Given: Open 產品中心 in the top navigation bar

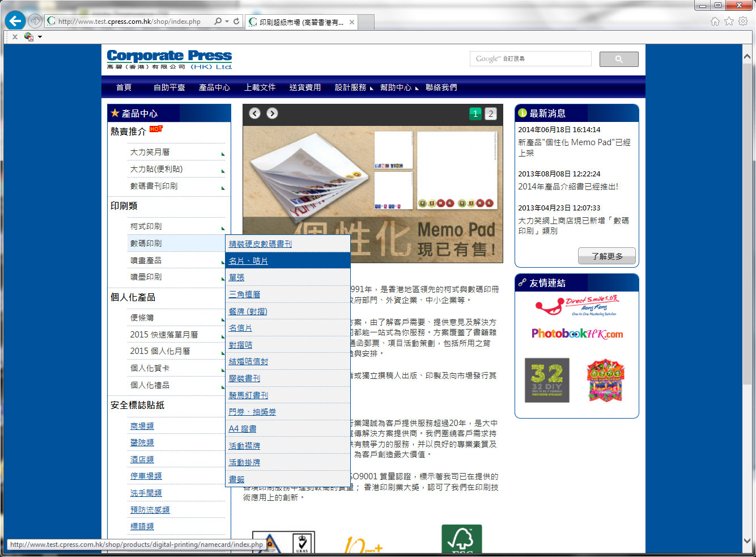Looking at the screenshot, I should point(214,87).
